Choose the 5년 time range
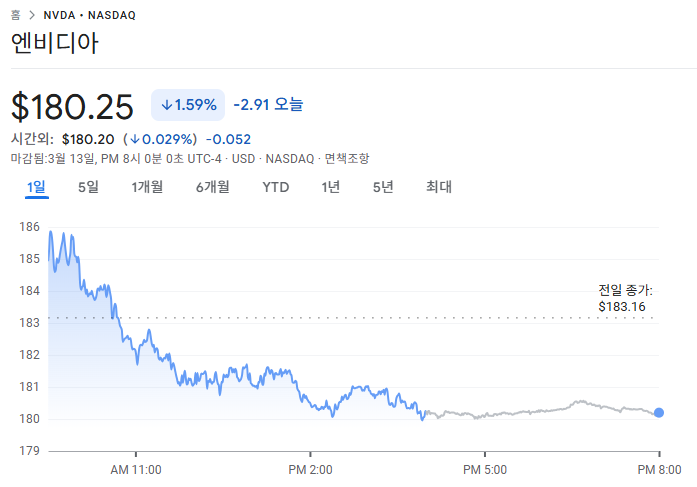Viewport: 697px width, 487px height. pyautogui.click(x=383, y=186)
